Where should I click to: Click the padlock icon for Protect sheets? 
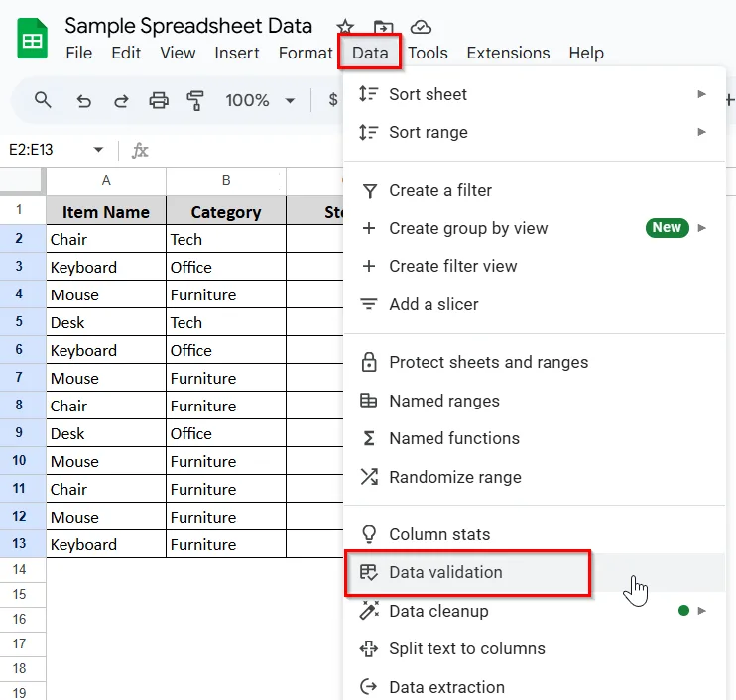pos(369,362)
